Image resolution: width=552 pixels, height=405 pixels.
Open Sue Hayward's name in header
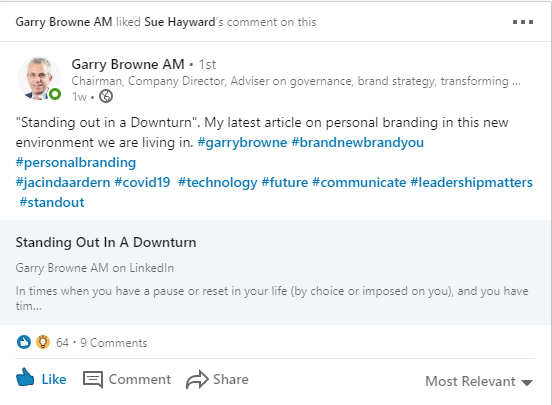click(x=180, y=22)
